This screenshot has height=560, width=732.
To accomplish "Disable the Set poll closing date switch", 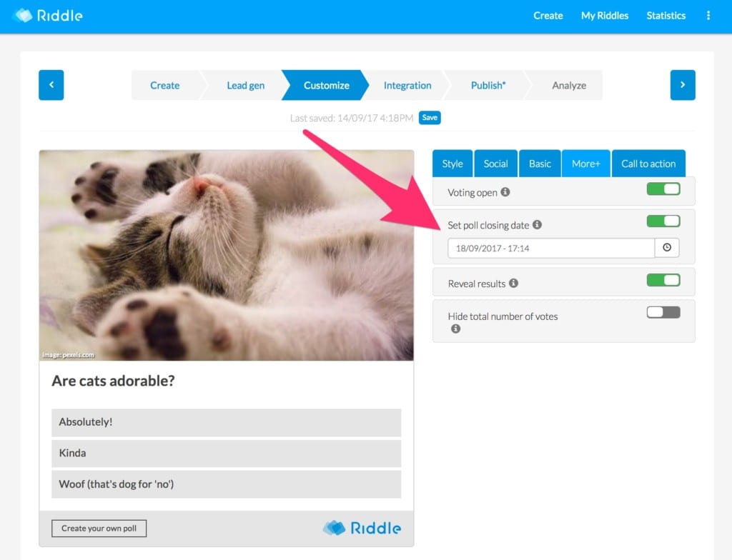I will click(663, 221).
